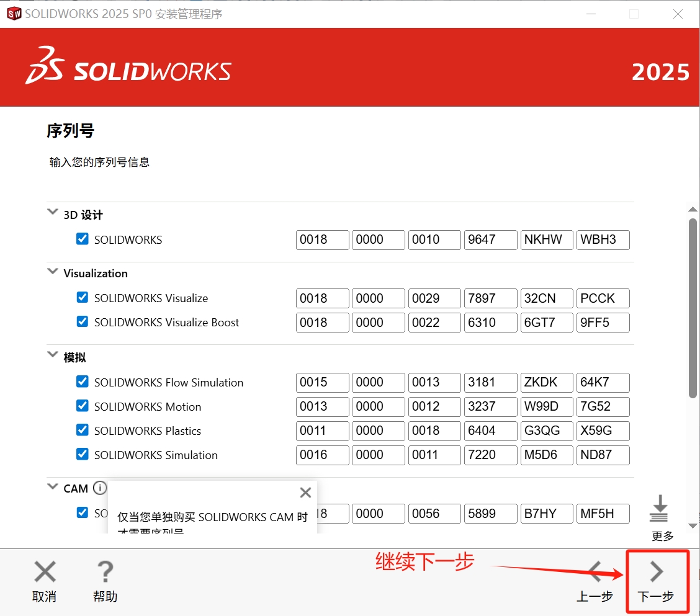
Task: Go to next step arrow
Action: (657, 572)
